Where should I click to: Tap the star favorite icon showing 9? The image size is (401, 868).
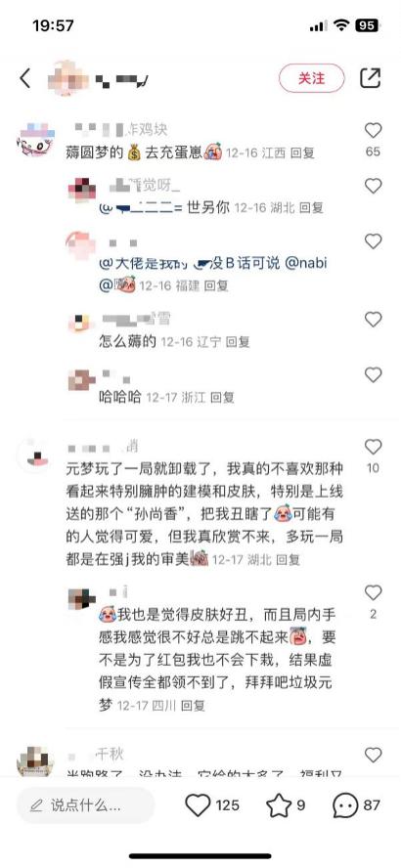pyautogui.click(x=279, y=804)
